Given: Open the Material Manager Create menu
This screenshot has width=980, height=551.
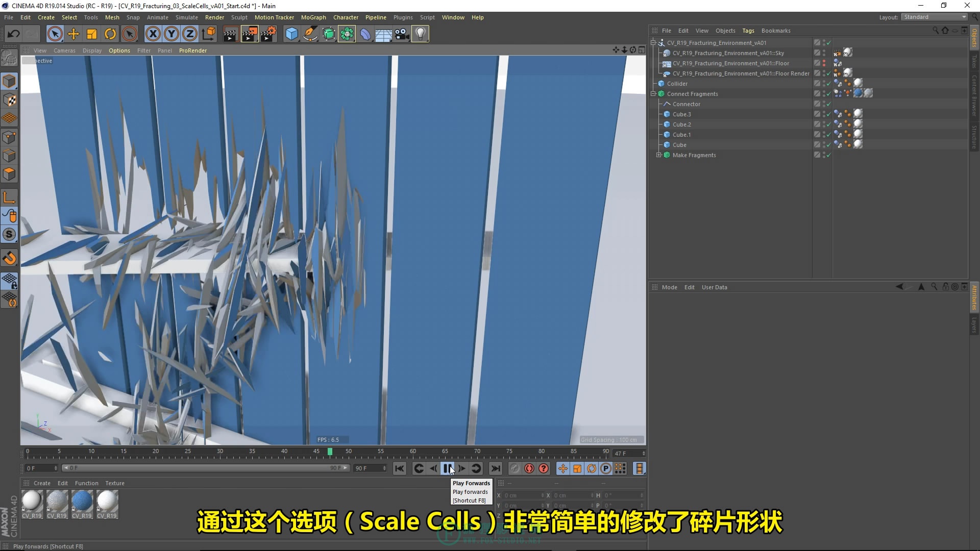Looking at the screenshot, I should tap(42, 483).
